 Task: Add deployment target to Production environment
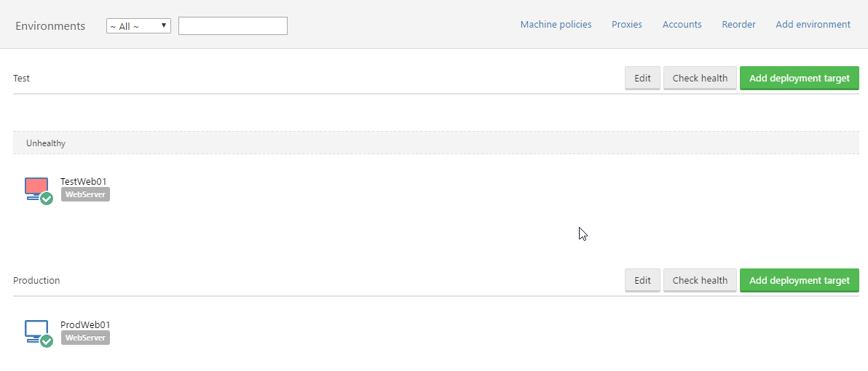[x=799, y=280]
